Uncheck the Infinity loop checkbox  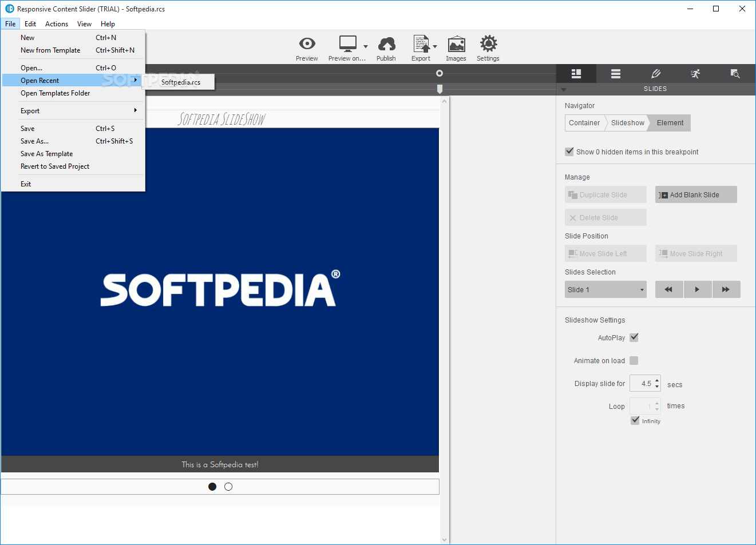point(635,420)
